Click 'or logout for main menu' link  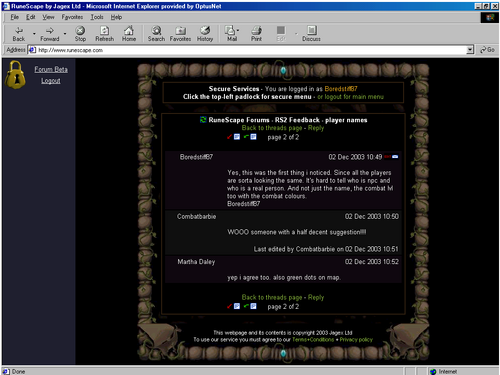(x=350, y=97)
